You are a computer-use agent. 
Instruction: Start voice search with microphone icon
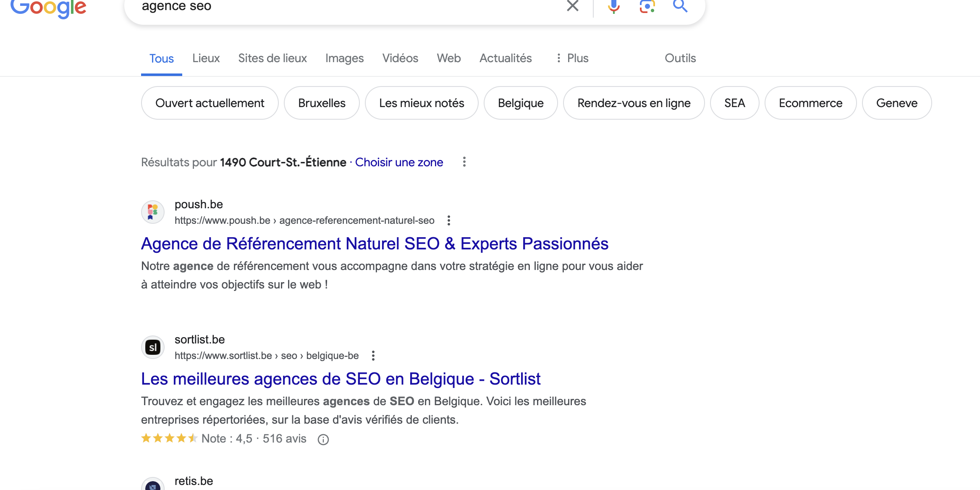[613, 6]
